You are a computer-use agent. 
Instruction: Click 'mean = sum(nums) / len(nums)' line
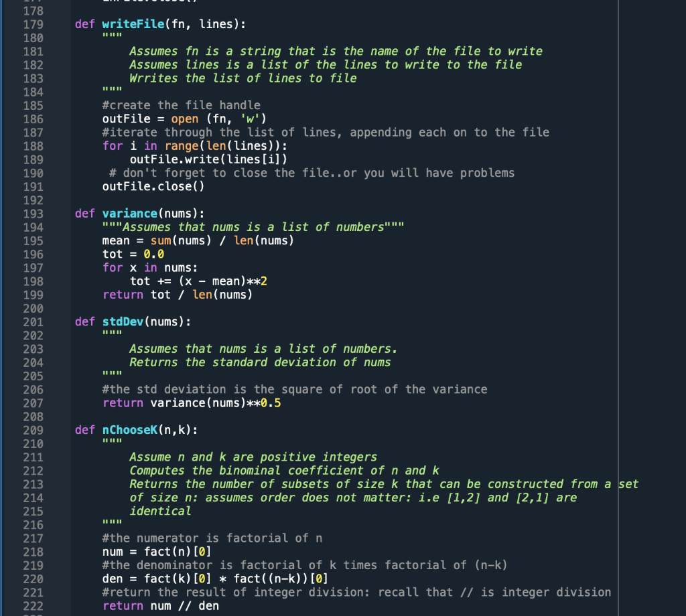[198, 240]
